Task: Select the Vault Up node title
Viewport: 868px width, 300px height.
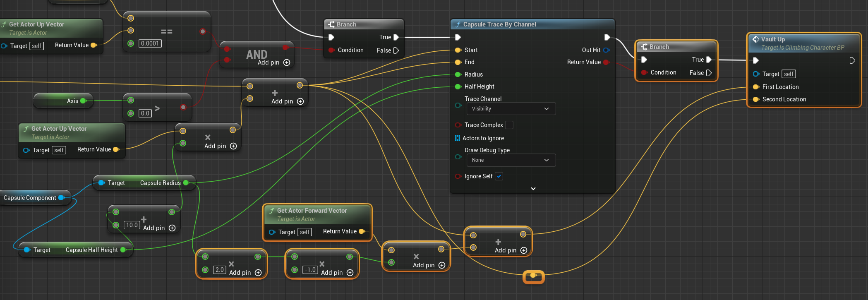Action: pyautogui.click(x=773, y=39)
